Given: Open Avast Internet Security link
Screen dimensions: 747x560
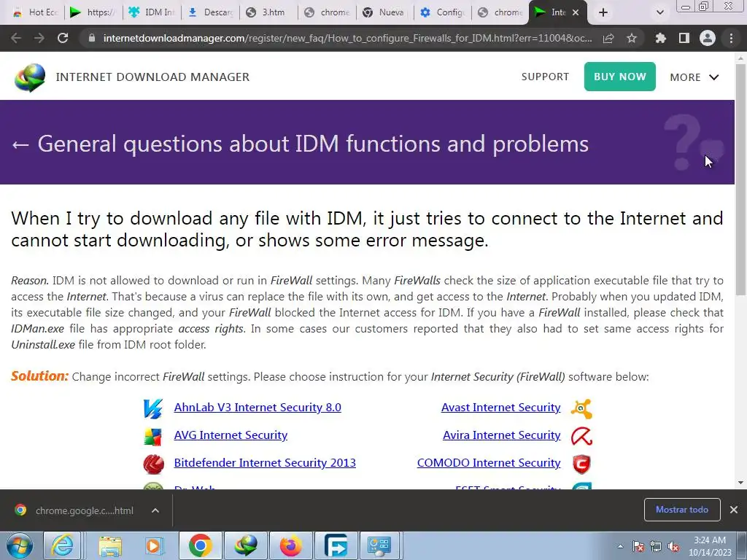Looking at the screenshot, I should (x=500, y=408).
